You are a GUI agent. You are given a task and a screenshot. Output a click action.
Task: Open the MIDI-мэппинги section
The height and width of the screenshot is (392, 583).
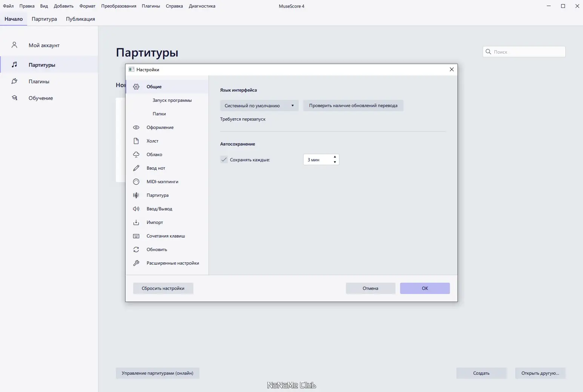(x=162, y=182)
